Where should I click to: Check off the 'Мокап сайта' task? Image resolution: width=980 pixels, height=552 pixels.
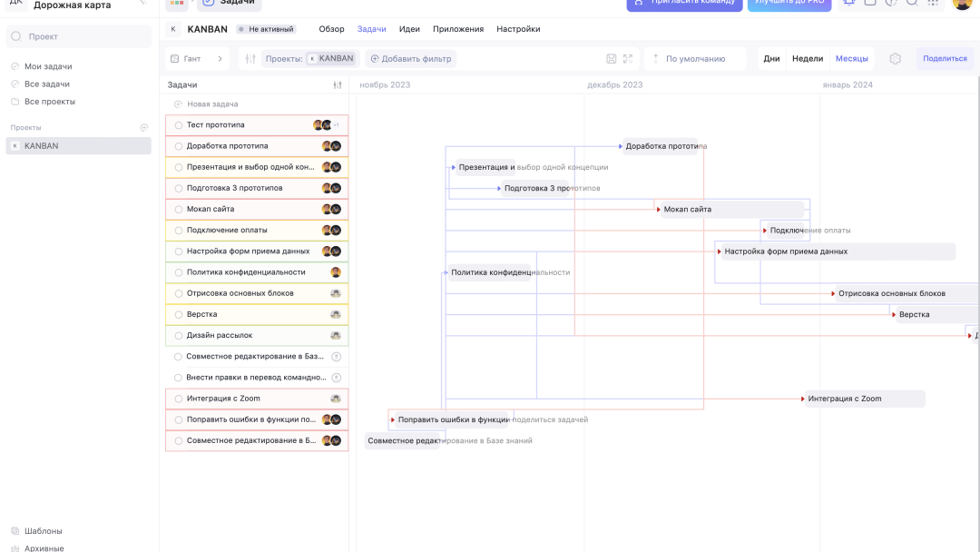coord(179,210)
